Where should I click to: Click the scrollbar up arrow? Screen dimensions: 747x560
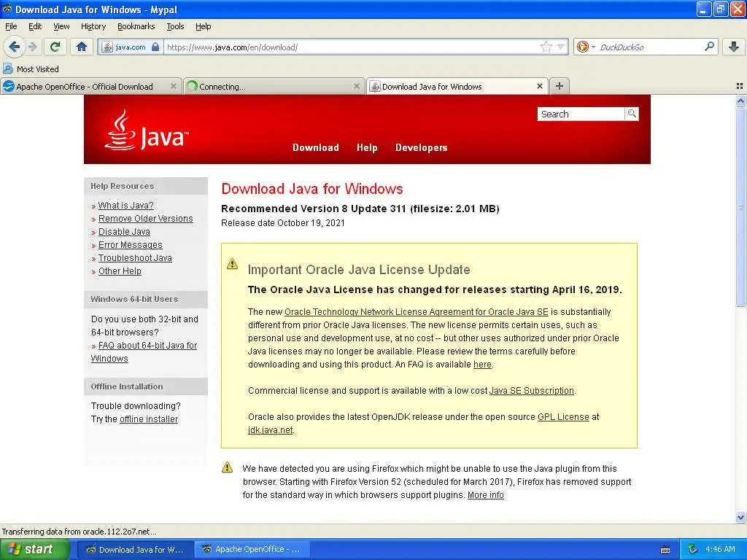(x=740, y=101)
